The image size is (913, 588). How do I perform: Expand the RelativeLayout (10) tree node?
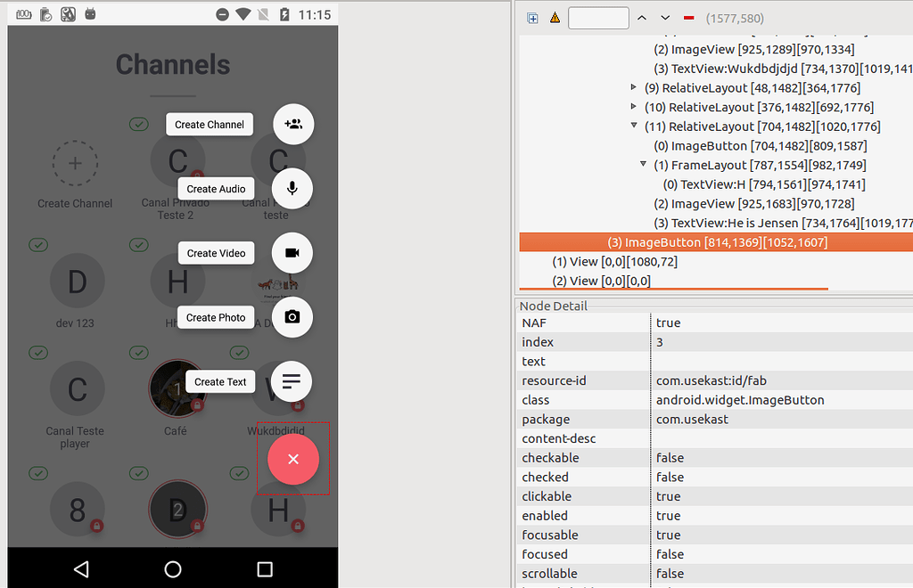632,107
